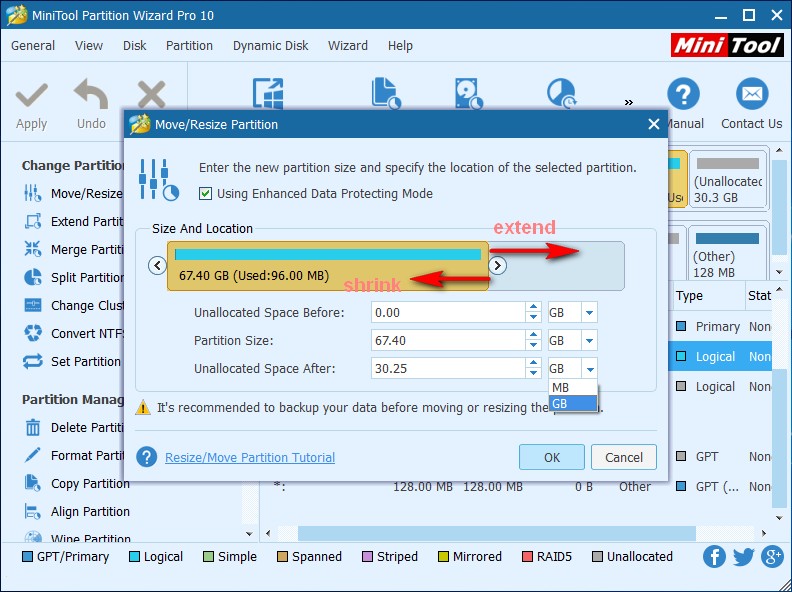
Task: Toggle Using Enhanced Data Protecting Mode checkbox
Action: (205, 193)
